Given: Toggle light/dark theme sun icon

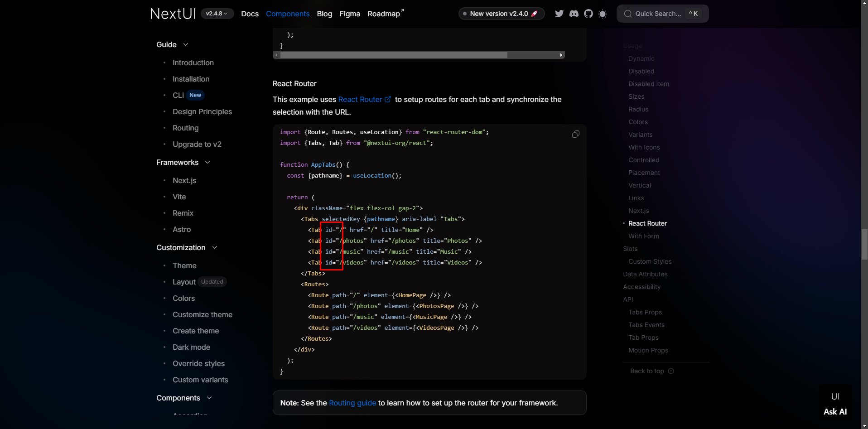Looking at the screenshot, I should tap(603, 14).
